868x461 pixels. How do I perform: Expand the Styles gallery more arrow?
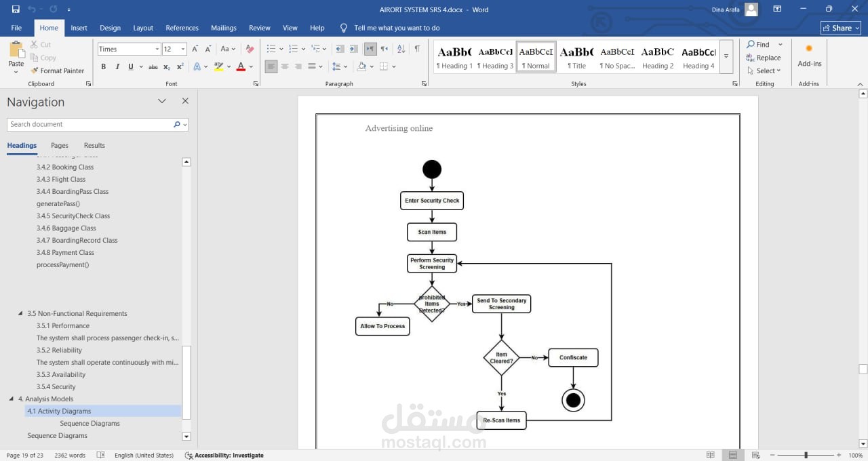[x=726, y=56]
